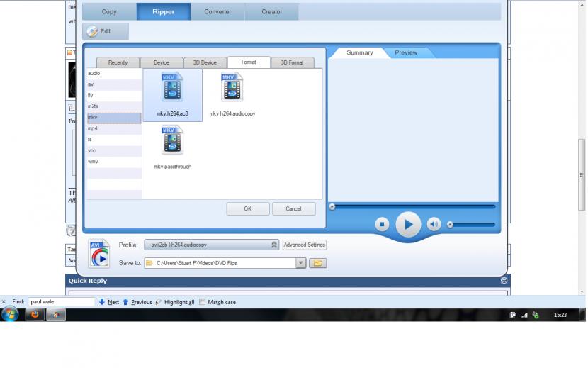Click the Stop playback button
This screenshot has height=368, width=588.
382,224
